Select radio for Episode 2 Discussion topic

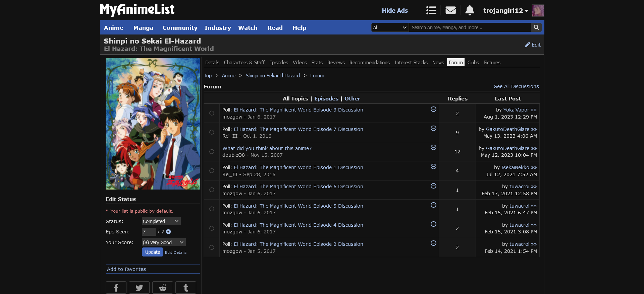click(x=212, y=247)
